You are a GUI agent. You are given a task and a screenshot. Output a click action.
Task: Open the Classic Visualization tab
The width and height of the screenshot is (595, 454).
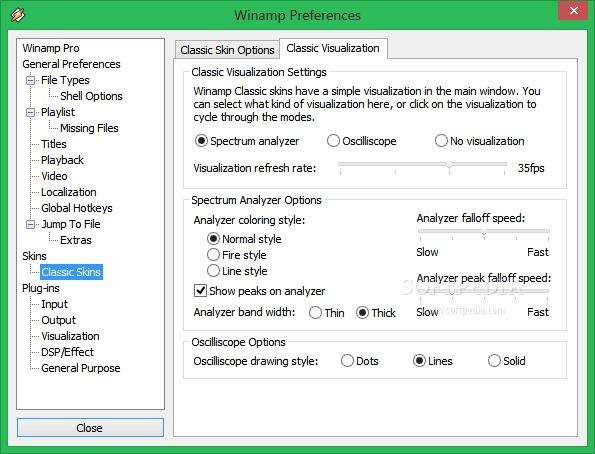pos(333,48)
